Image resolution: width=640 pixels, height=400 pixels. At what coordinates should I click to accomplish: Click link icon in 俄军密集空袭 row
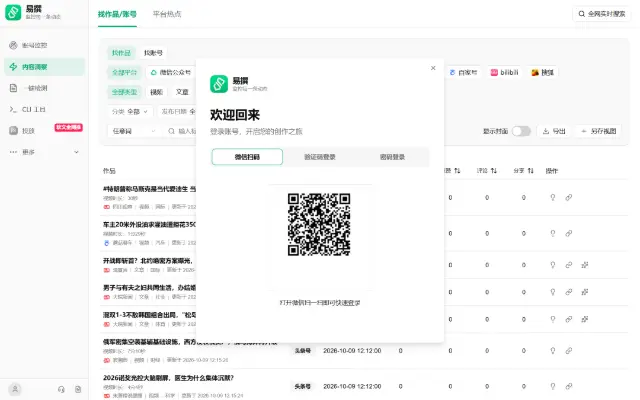(x=569, y=351)
